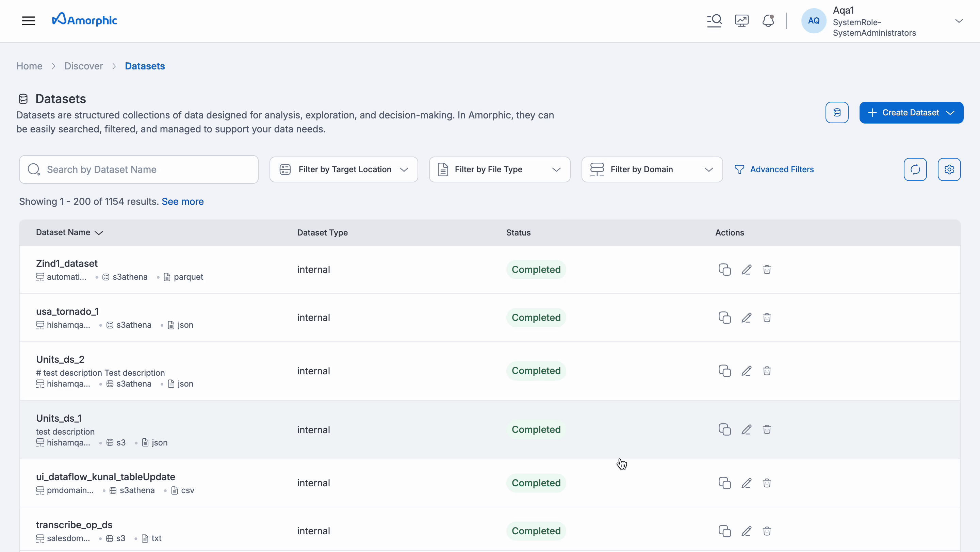980x552 pixels.
Task: Edit usa_tornado_1 using the pencil icon
Action: (x=746, y=317)
